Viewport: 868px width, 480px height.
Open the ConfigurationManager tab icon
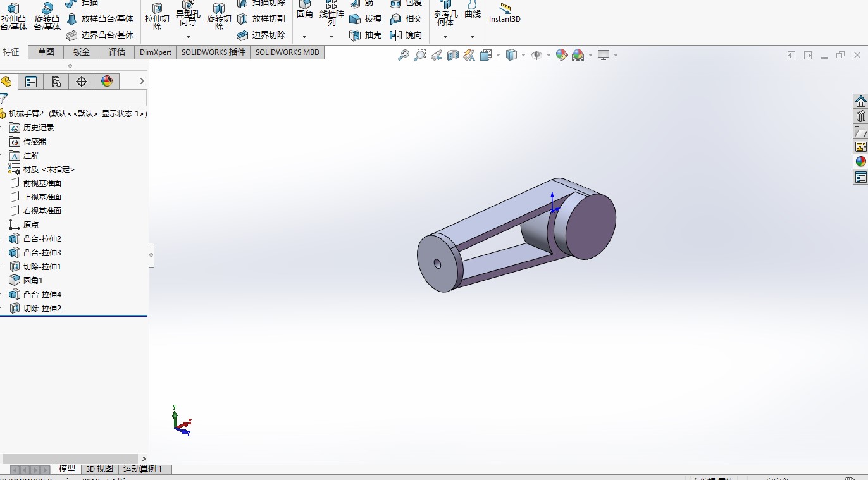click(56, 81)
